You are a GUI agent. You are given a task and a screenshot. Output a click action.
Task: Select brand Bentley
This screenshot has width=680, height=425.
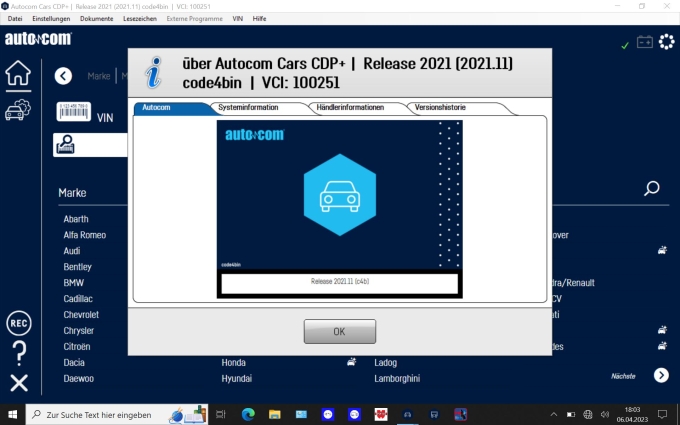77,267
